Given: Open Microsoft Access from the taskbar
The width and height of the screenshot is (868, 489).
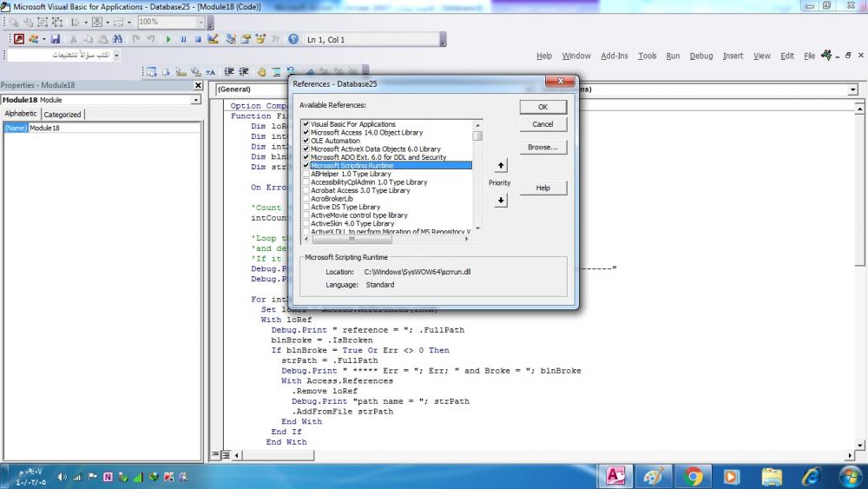Looking at the screenshot, I should [x=615, y=476].
